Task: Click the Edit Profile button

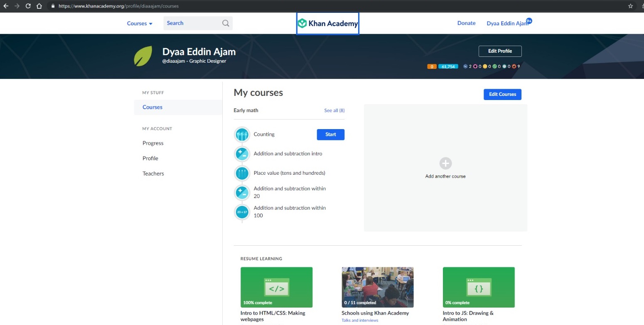Action: [500, 51]
